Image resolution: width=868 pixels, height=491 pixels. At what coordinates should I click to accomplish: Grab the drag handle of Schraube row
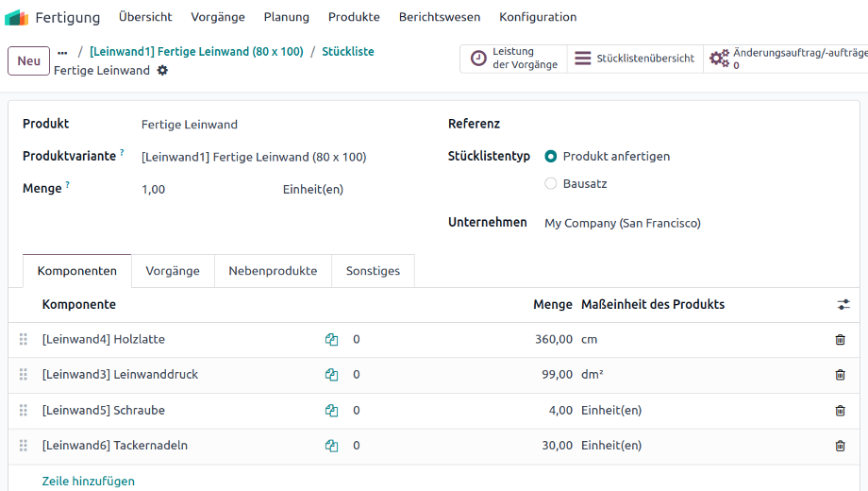pyautogui.click(x=24, y=410)
